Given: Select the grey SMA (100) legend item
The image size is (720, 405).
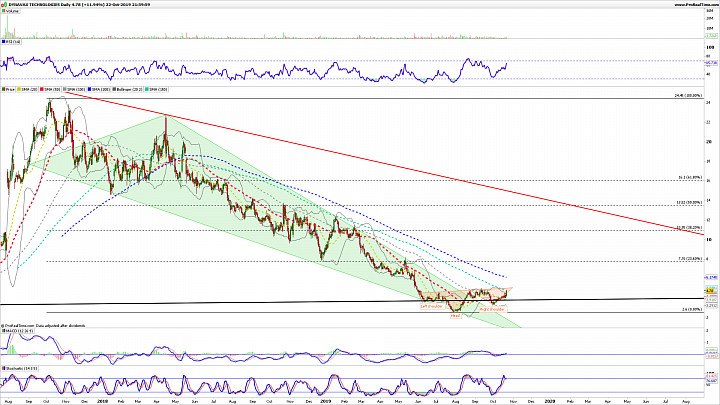Looking at the screenshot, I should pos(74,90).
